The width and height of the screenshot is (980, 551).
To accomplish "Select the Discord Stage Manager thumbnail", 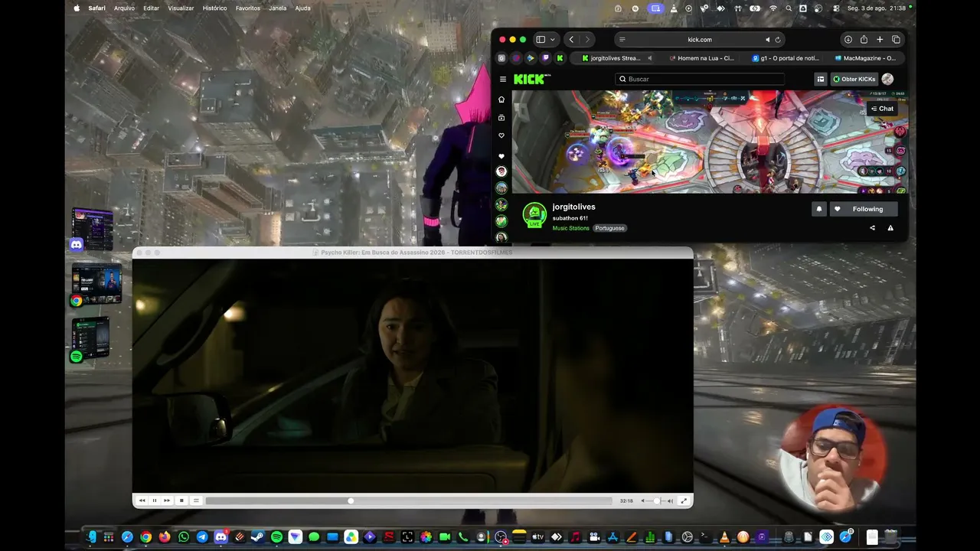I will (93, 229).
